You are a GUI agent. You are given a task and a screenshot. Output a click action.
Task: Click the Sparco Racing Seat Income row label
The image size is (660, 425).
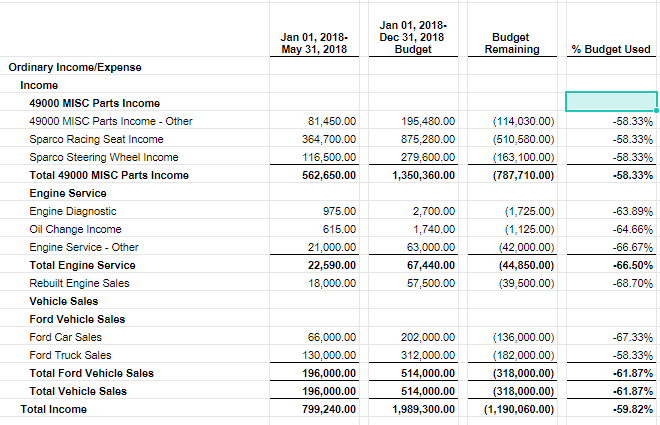(97, 139)
